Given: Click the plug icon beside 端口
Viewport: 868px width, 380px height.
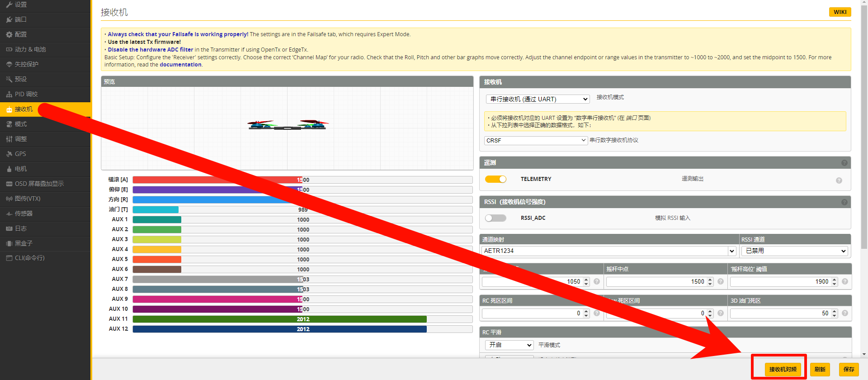Looking at the screenshot, I should coord(9,19).
